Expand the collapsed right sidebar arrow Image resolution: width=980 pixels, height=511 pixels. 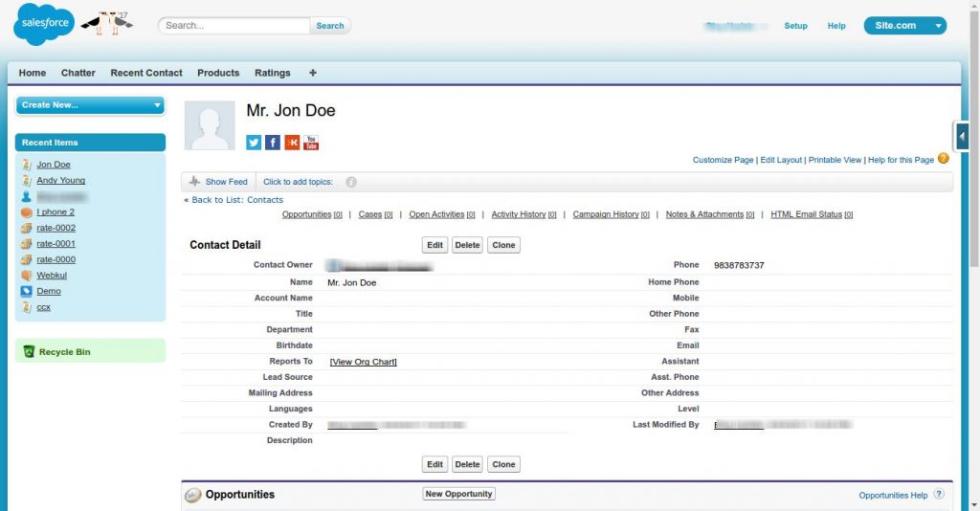coord(962,137)
